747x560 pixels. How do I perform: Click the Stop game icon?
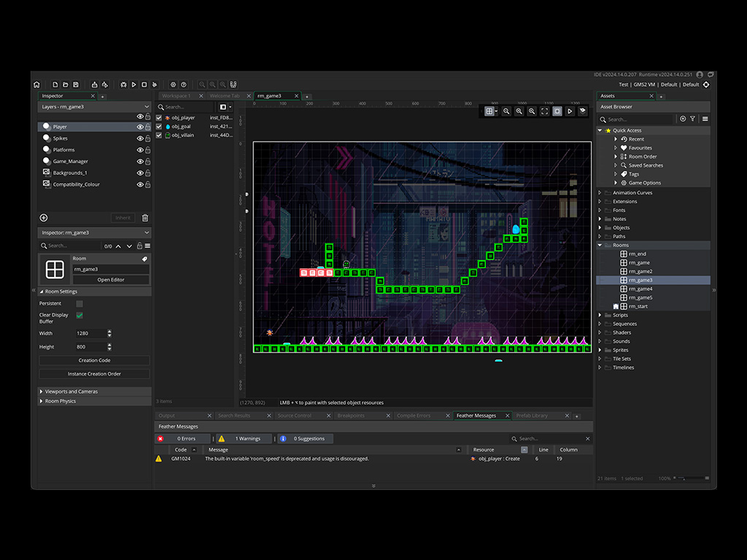(144, 85)
